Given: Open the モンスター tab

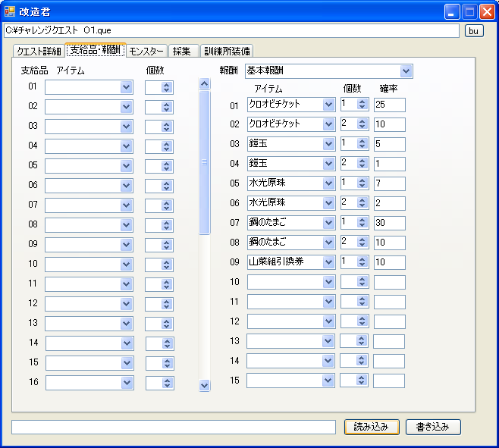Looking at the screenshot, I should [x=146, y=52].
